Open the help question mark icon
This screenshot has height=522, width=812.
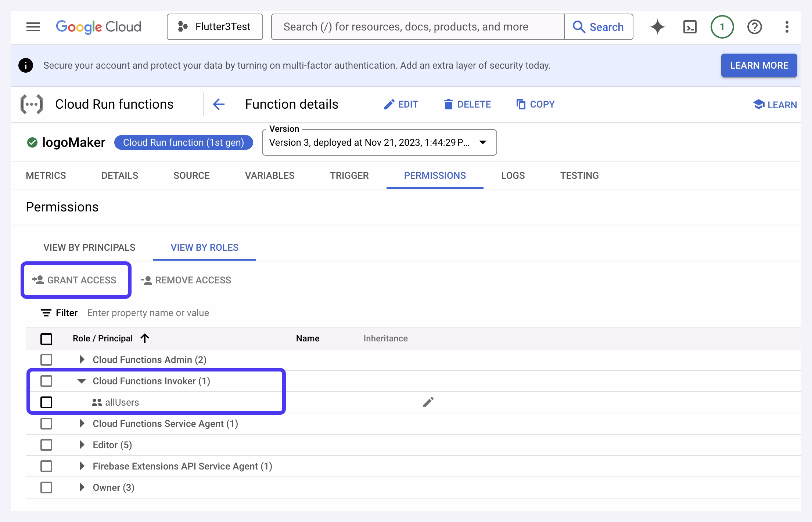click(x=754, y=27)
